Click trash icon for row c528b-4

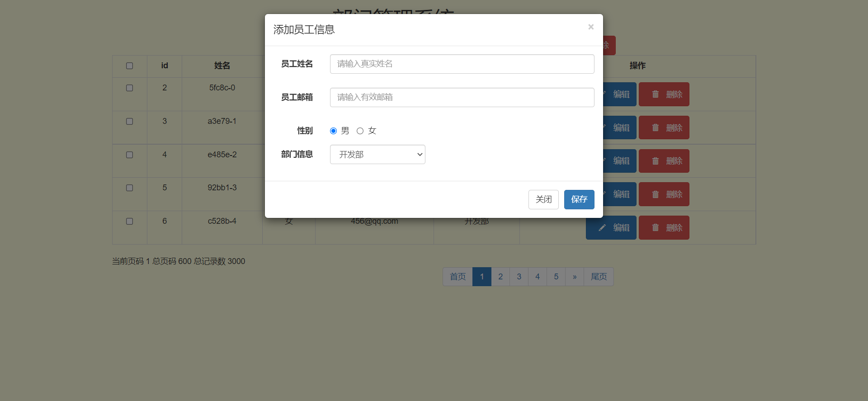[x=655, y=227]
